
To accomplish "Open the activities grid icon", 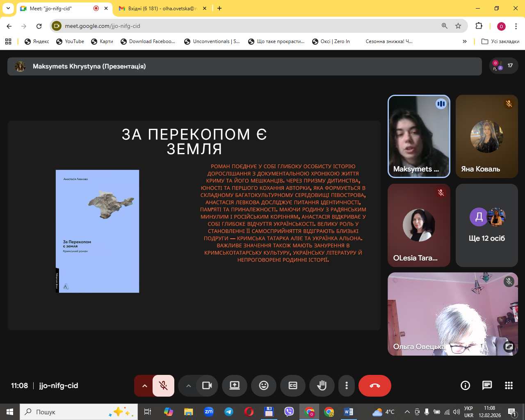I will pos(509,385).
